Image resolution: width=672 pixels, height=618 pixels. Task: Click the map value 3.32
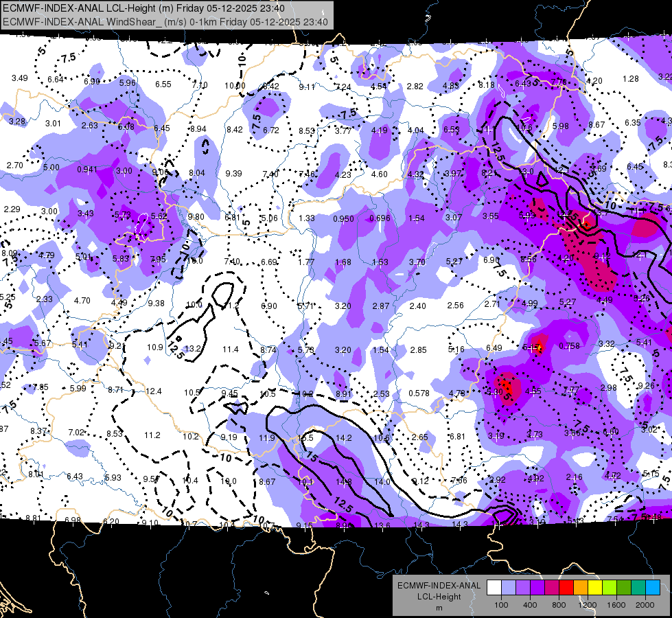point(606,344)
